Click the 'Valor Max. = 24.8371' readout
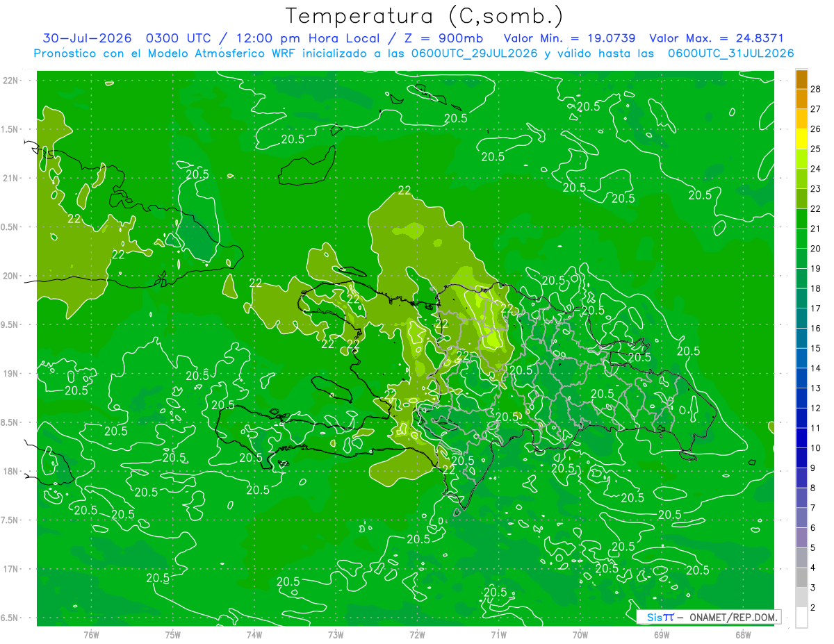 (717, 38)
